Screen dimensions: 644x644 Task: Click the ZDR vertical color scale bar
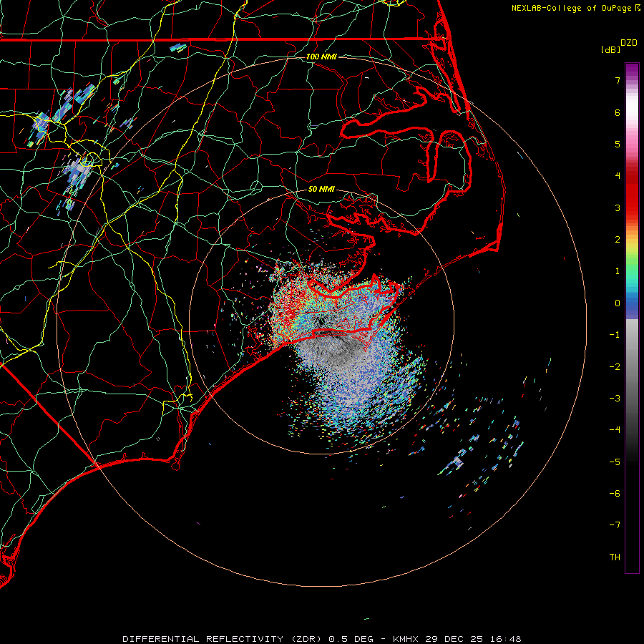tap(632, 318)
